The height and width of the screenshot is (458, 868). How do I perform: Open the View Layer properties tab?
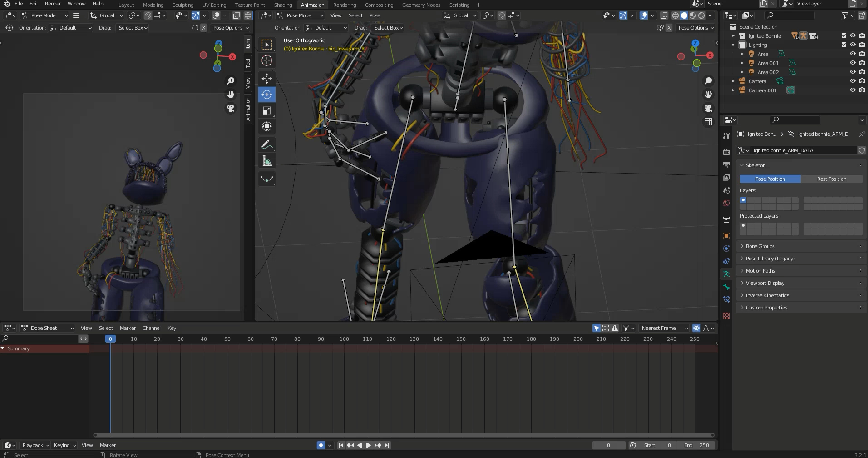click(726, 177)
